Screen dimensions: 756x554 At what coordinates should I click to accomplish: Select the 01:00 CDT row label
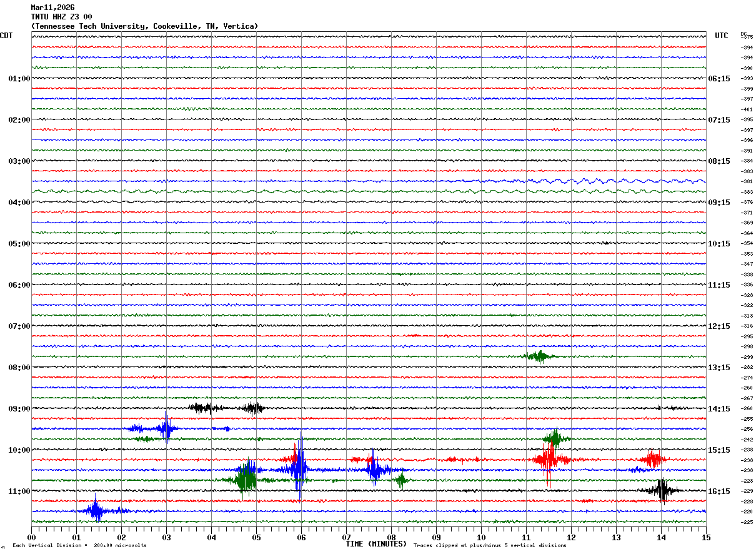pyautogui.click(x=19, y=79)
